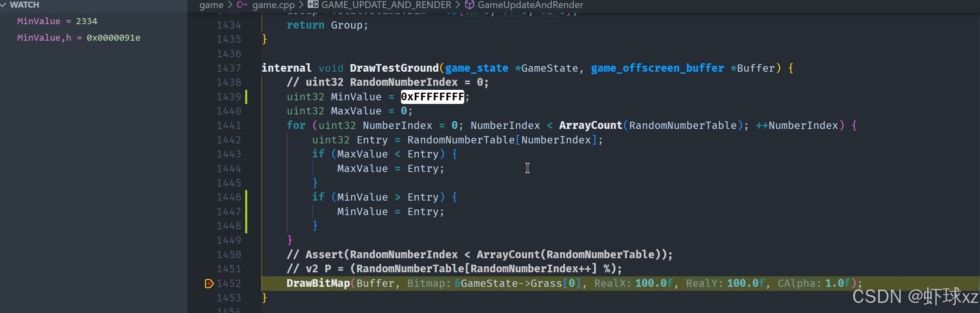Click green change marker beside line 1439

pyautogui.click(x=246, y=97)
